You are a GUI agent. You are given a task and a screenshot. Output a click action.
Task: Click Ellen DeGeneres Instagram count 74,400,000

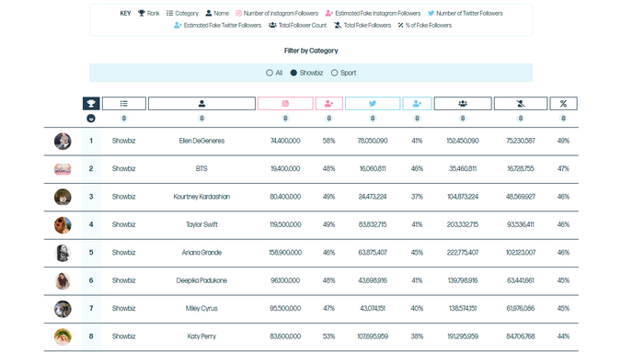(x=285, y=141)
